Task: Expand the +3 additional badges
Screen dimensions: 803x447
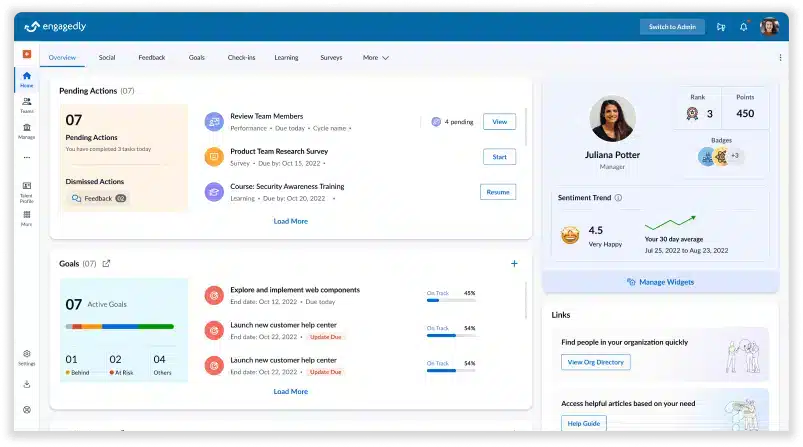Action: [x=735, y=156]
